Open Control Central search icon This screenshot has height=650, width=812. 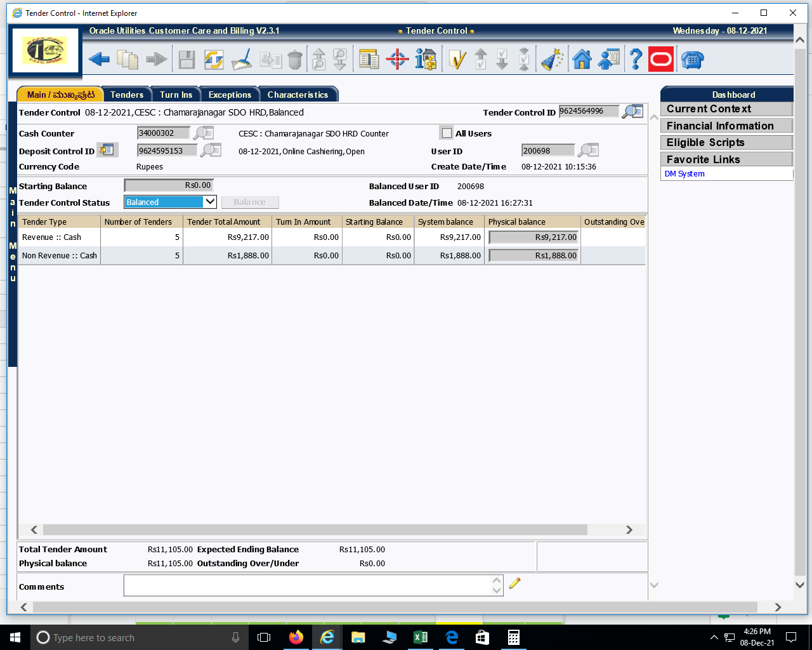click(369, 60)
